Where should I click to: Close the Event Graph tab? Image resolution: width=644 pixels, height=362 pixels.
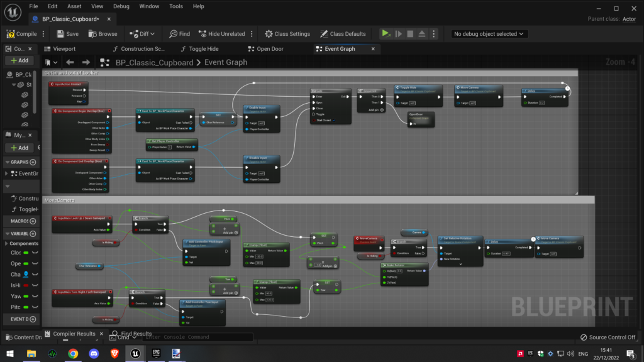coord(373,49)
